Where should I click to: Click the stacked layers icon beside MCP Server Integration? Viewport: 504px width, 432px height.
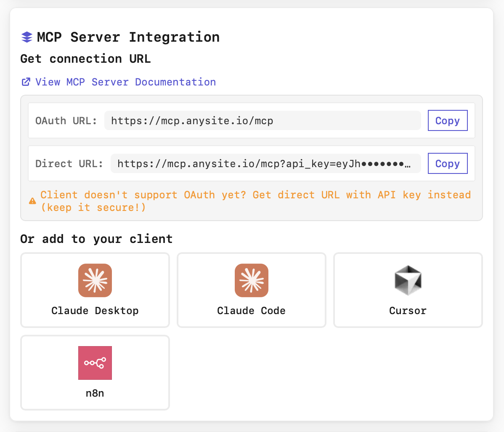pos(26,37)
